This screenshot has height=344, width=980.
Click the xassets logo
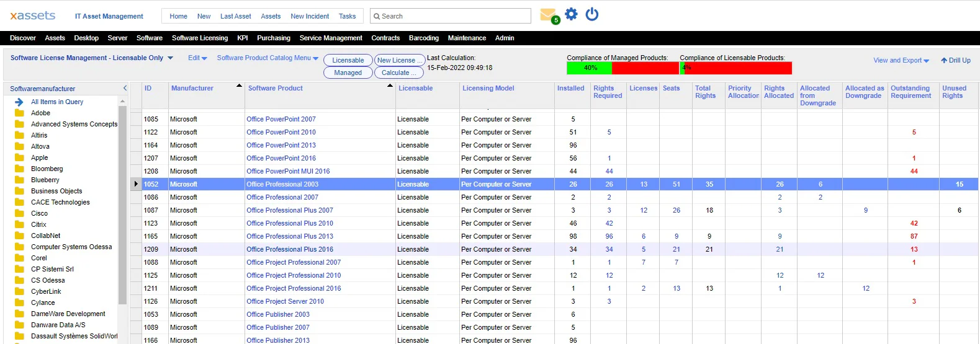[x=33, y=15]
